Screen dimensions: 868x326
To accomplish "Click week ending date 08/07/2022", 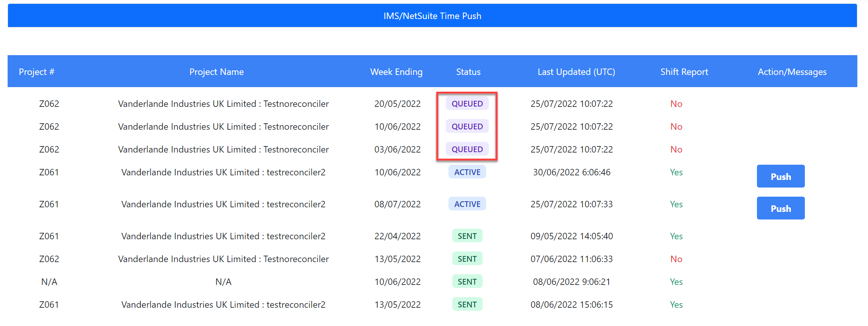I will click(x=397, y=204).
